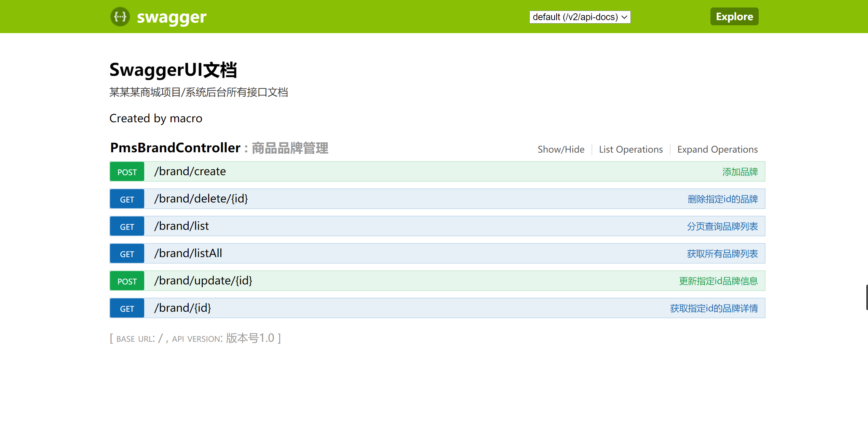Click the POST badge for /brand/create

pos(127,172)
